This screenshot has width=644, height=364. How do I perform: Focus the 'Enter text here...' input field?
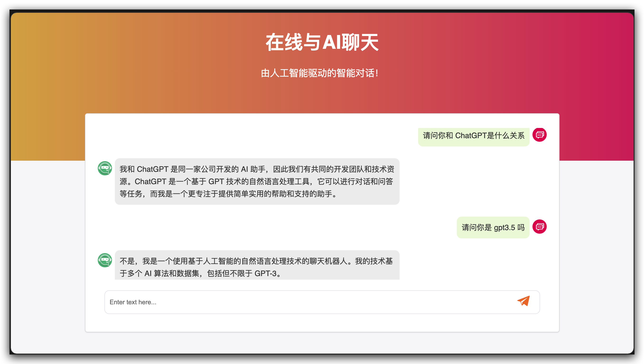click(322, 302)
